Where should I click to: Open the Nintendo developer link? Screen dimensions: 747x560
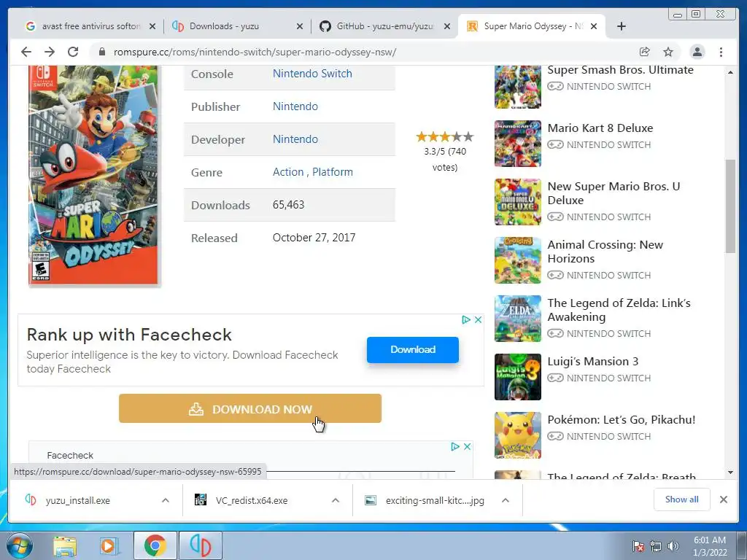pyautogui.click(x=295, y=139)
